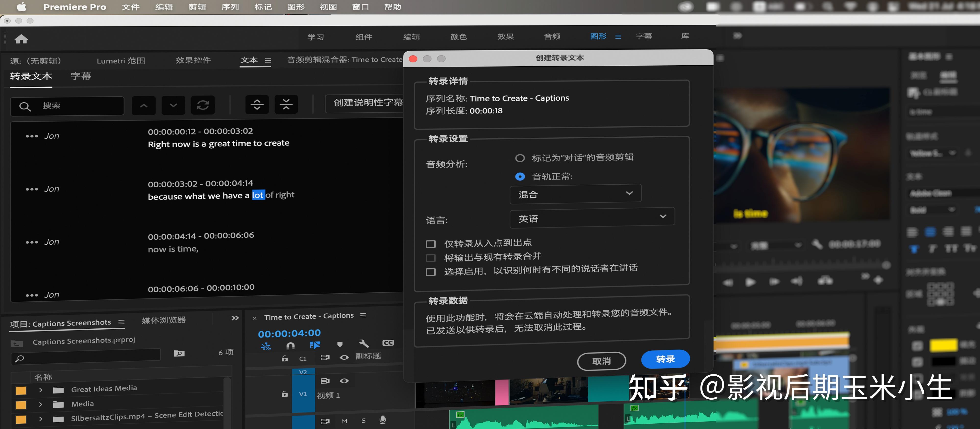Screen dimensions: 980x429
Task: Open speaker options for the first Jon segment
Action: point(32,136)
